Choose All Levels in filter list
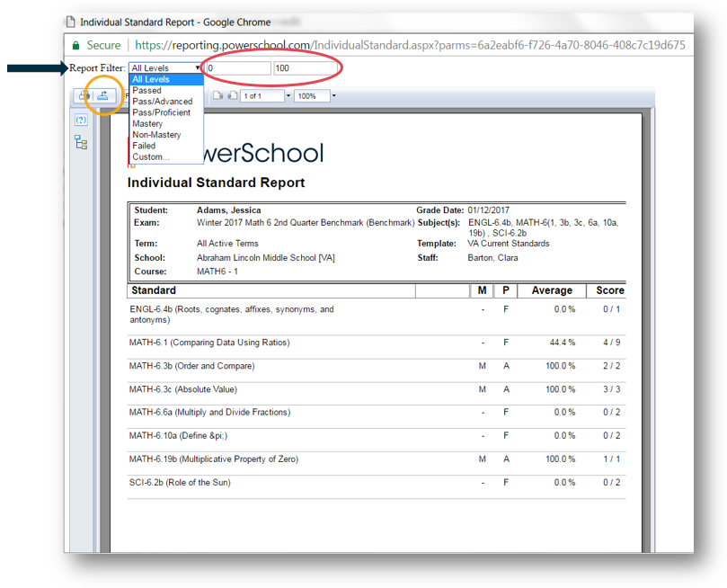The image size is (727, 588). [166, 79]
